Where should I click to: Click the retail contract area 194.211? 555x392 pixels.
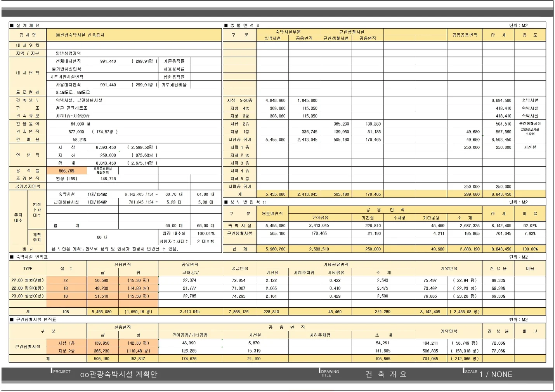tap(430, 343)
